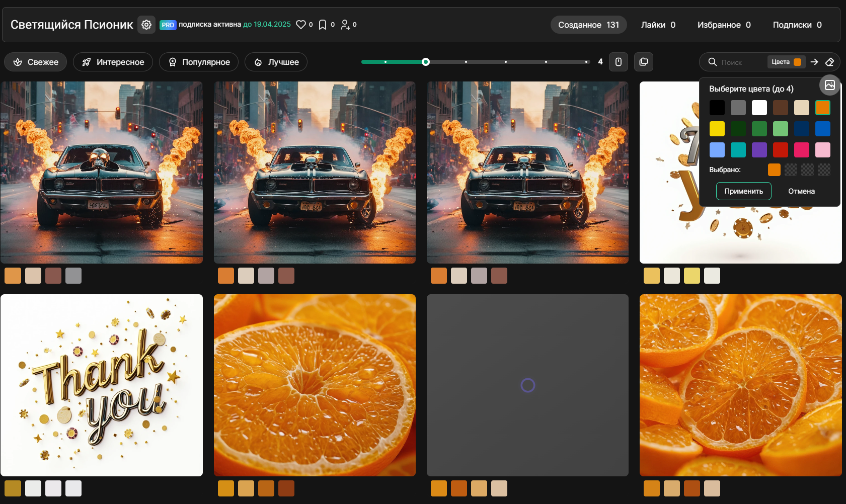This screenshot has height=504, width=846.
Task: Click the stacked copies icon near slider
Action: [x=644, y=62]
